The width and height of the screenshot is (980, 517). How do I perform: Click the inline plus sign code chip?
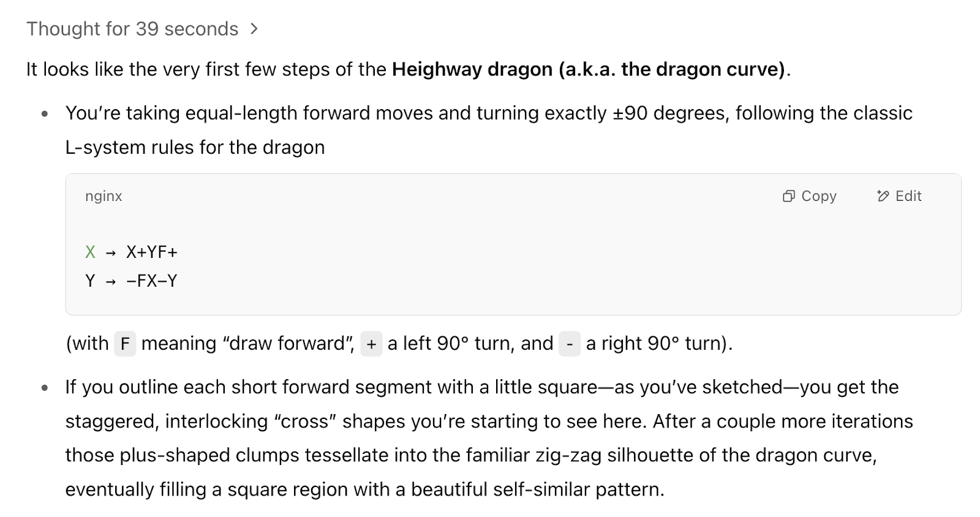coord(371,344)
